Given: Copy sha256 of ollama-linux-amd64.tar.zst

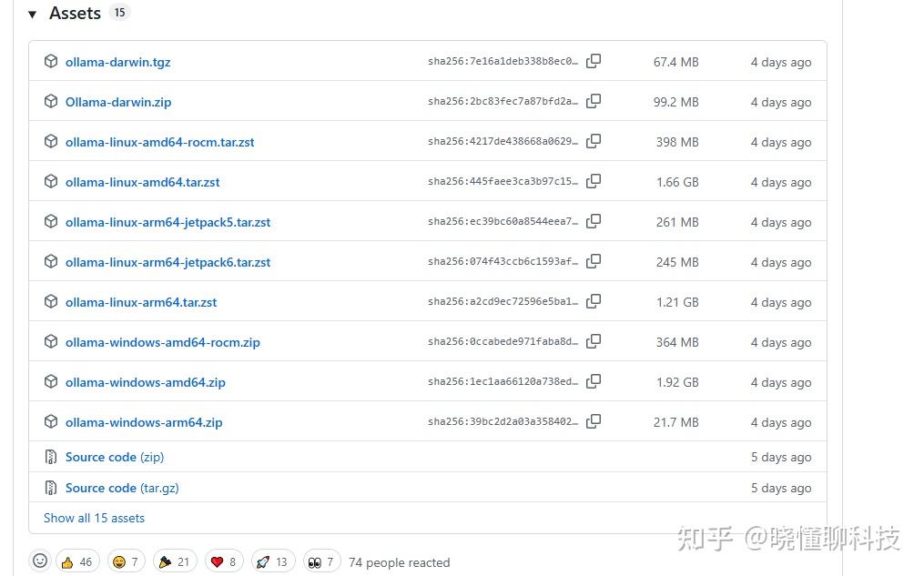Looking at the screenshot, I should point(594,181).
